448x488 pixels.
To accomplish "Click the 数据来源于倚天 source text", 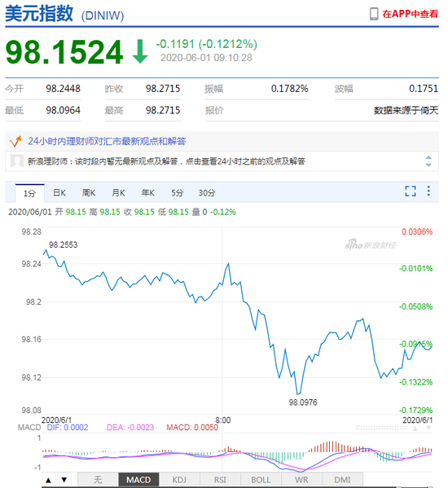I will 406,110.
